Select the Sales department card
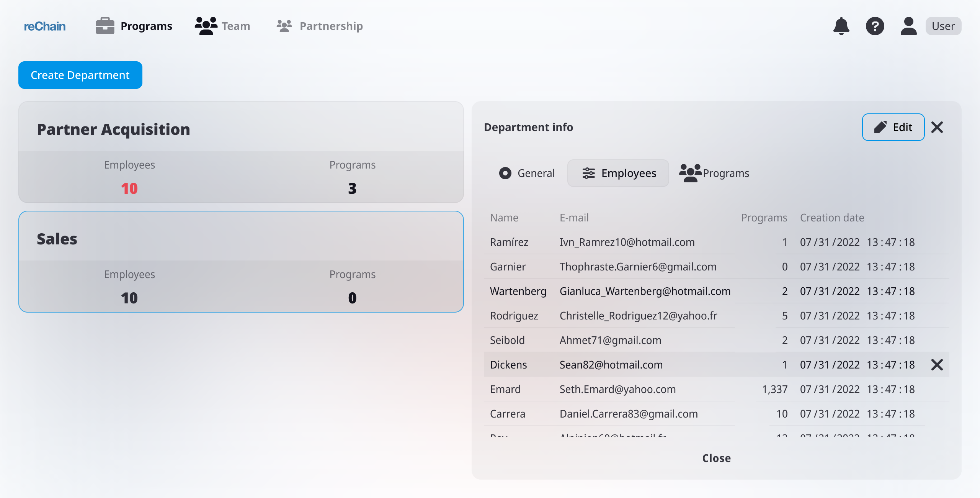The image size is (980, 498). pos(241,262)
